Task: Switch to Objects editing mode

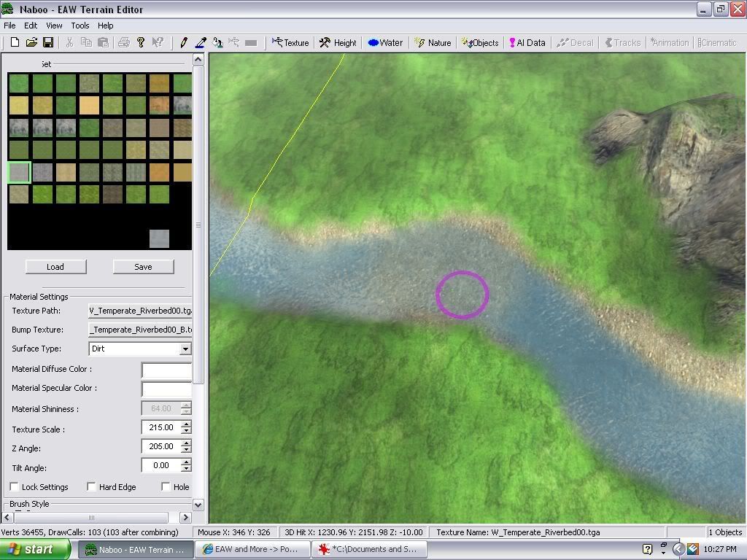Action: 480,43
